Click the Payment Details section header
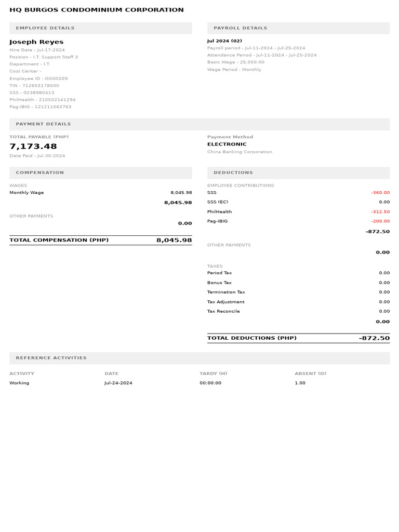Image resolution: width=399 pixels, height=532 pixels. (x=43, y=124)
